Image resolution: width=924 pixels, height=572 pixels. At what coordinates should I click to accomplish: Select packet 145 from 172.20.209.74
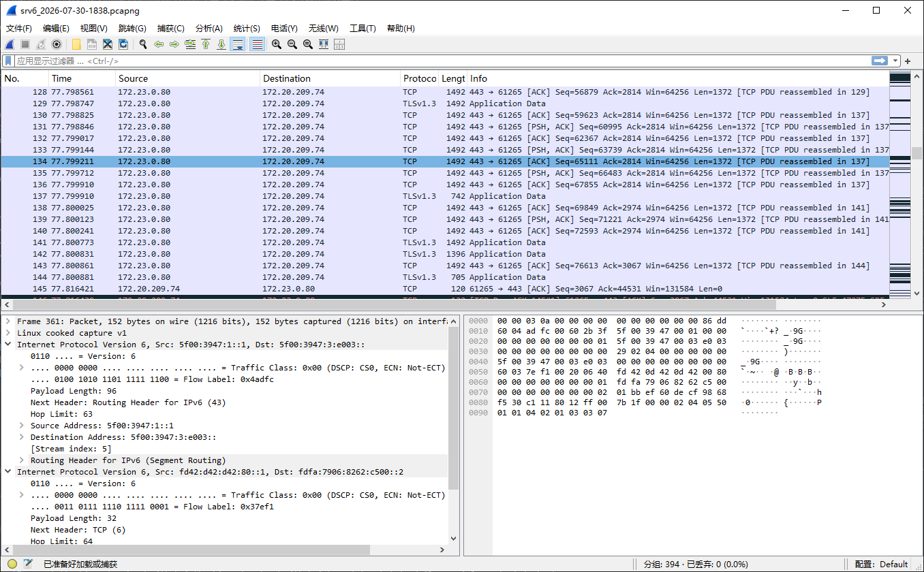click(x=445, y=289)
